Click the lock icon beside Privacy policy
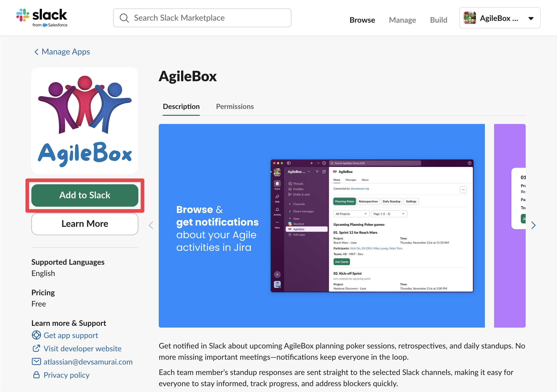 (36, 375)
